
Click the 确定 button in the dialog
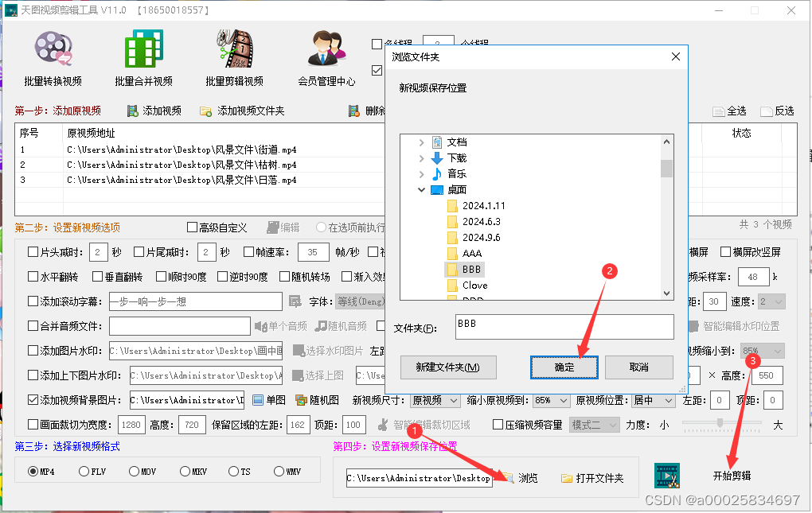click(x=564, y=367)
